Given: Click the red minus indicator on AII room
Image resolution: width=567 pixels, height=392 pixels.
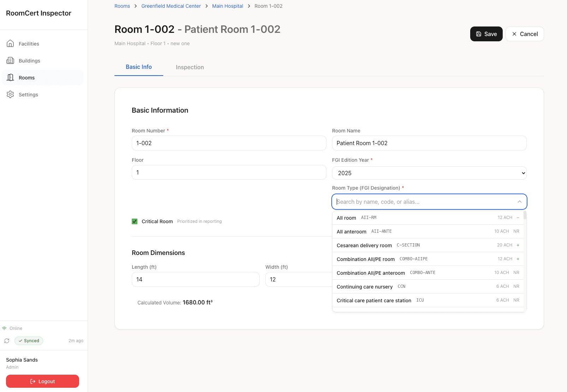Looking at the screenshot, I should 518,218.
